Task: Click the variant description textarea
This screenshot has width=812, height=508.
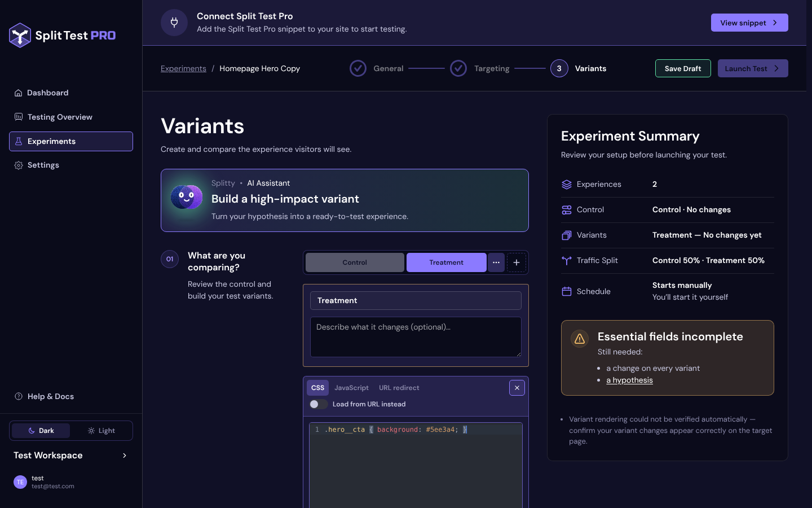Action: pos(416,337)
